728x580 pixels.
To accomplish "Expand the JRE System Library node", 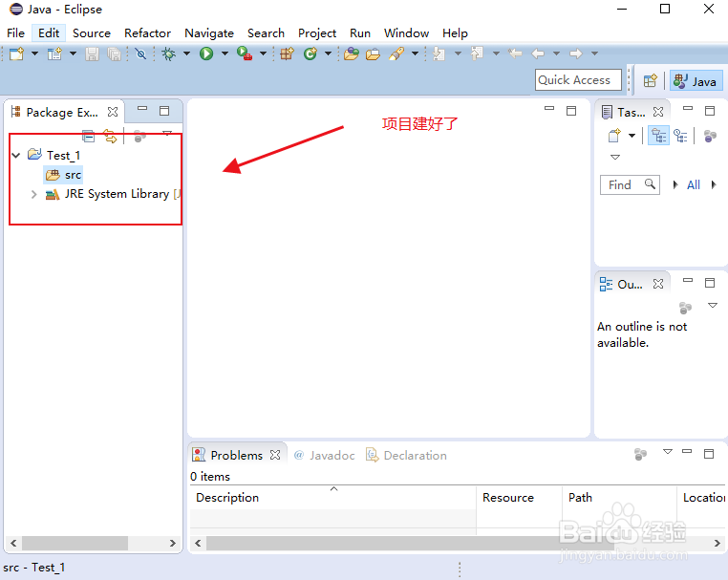I will [33, 194].
